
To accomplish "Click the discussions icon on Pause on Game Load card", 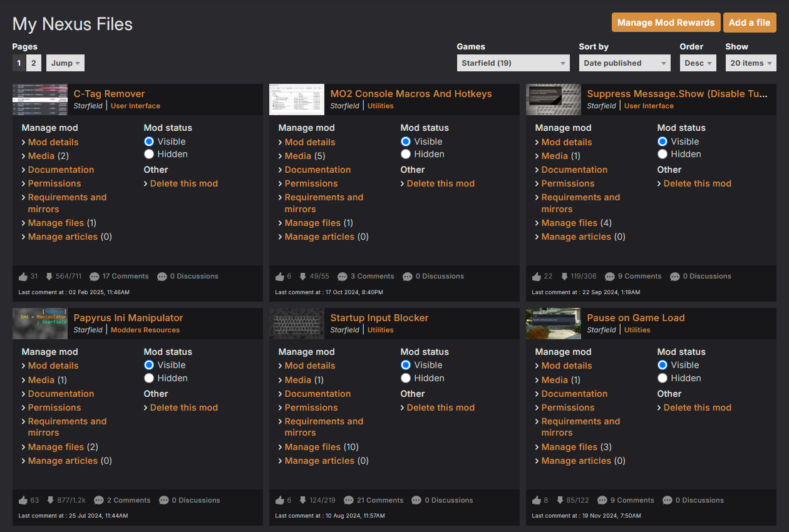I will (668, 501).
